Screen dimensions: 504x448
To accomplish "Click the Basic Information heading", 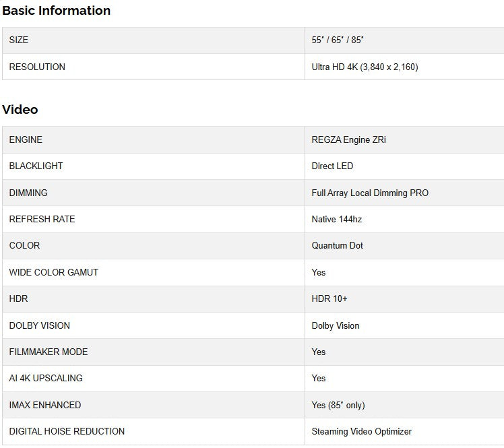I will coord(56,11).
